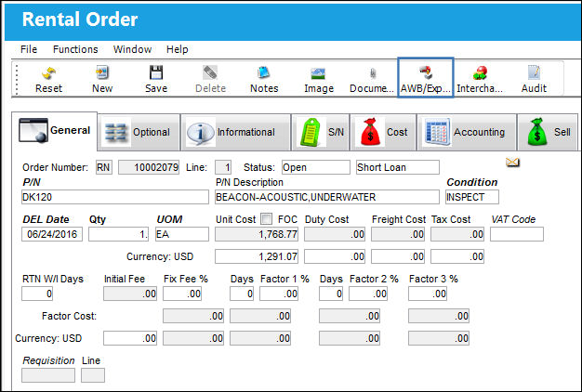Click the Short Loan field
The height and width of the screenshot is (392, 582).
(398, 167)
